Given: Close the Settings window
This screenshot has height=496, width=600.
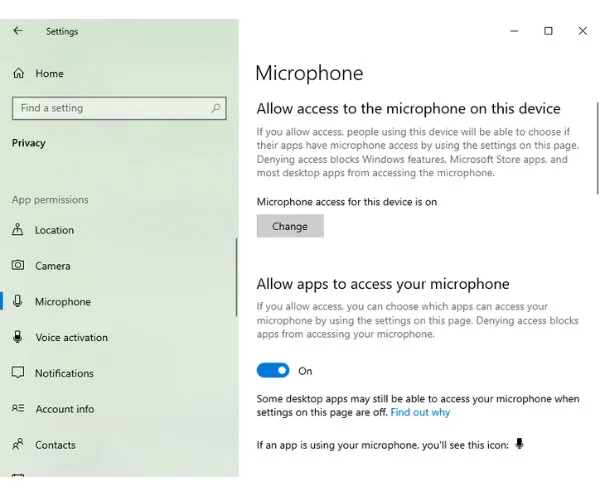Looking at the screenshot, I should coord(582,31).
